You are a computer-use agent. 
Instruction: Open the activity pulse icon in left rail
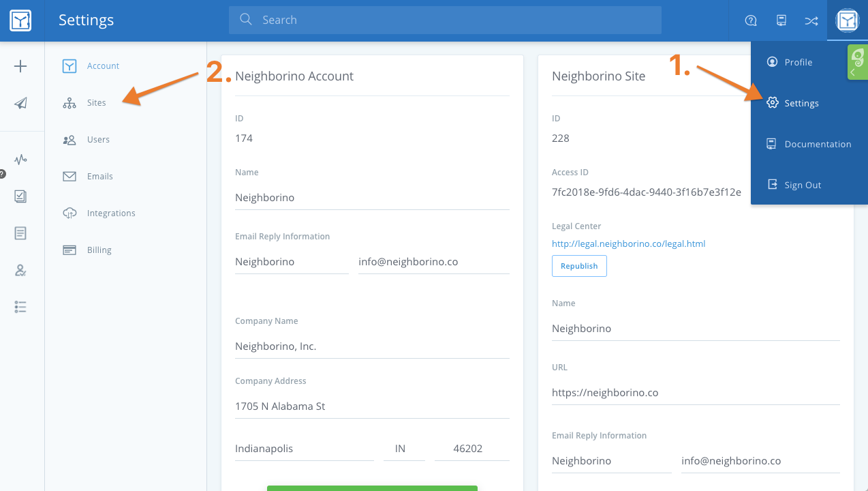(x=21, y=160)
